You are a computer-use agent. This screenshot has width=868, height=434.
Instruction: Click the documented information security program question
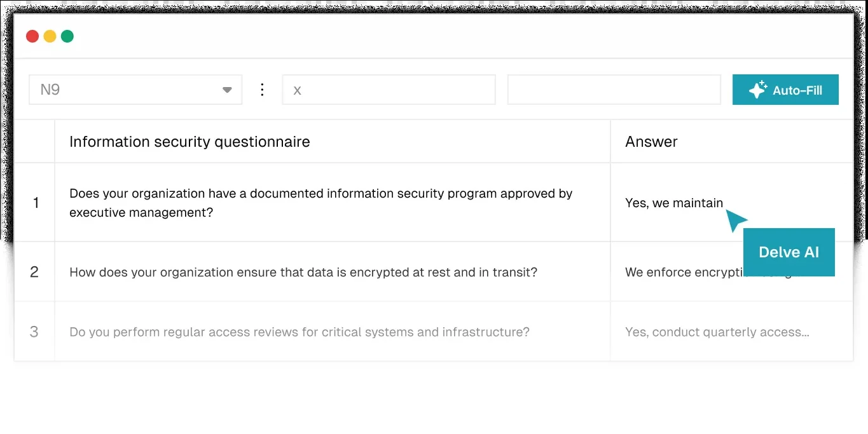[x=321, y=203]
